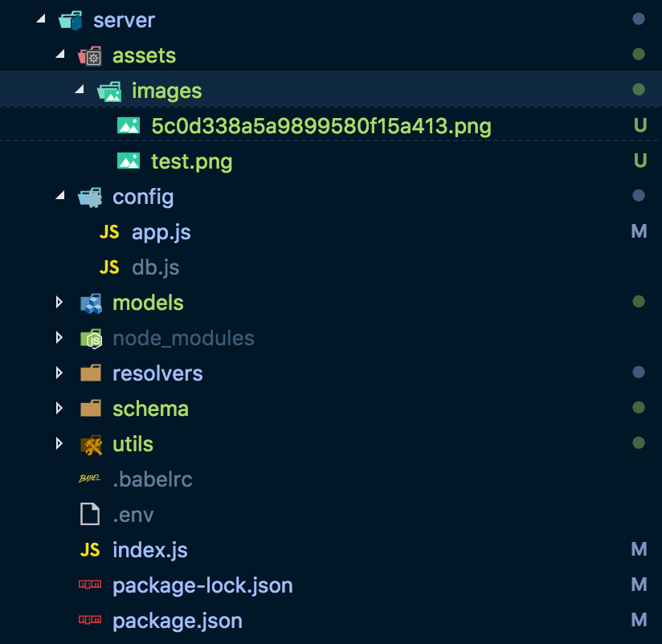
Task: Expand the resolvers folder arrow
Action: (59, 373)
